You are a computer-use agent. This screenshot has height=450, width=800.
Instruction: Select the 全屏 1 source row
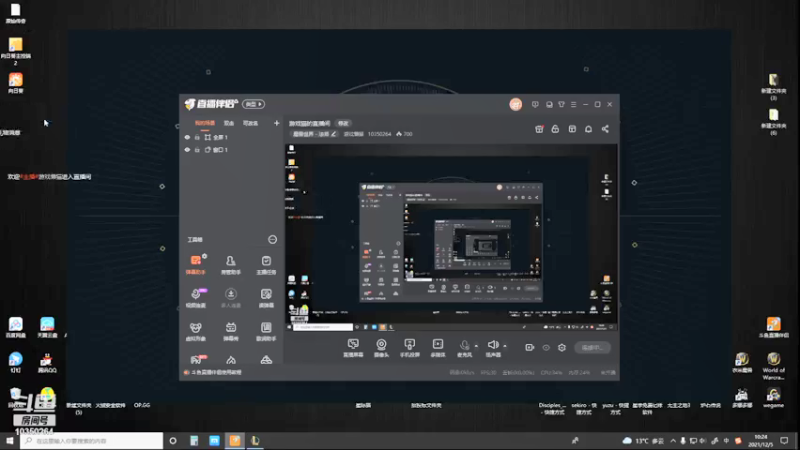click(x=231, y=137)
